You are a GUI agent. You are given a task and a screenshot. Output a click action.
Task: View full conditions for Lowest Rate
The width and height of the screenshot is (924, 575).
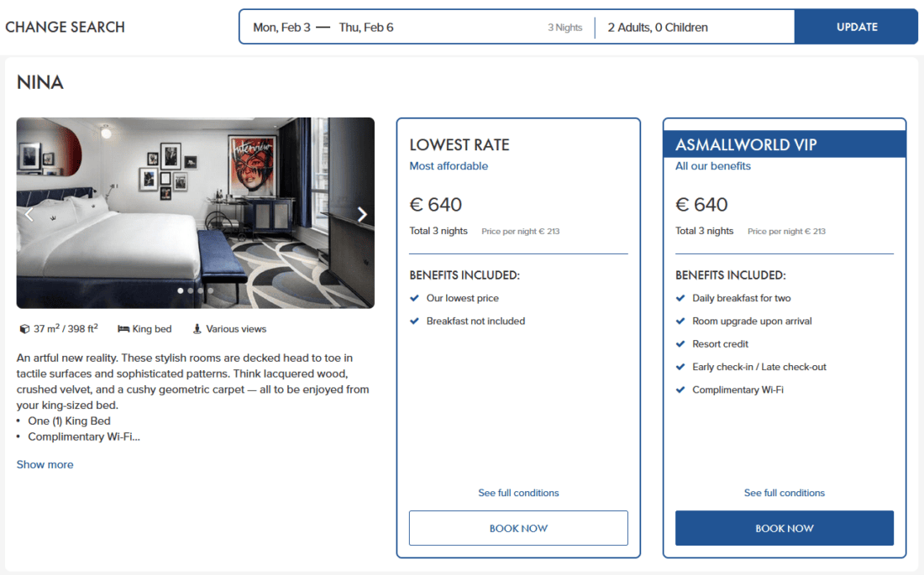518,493
